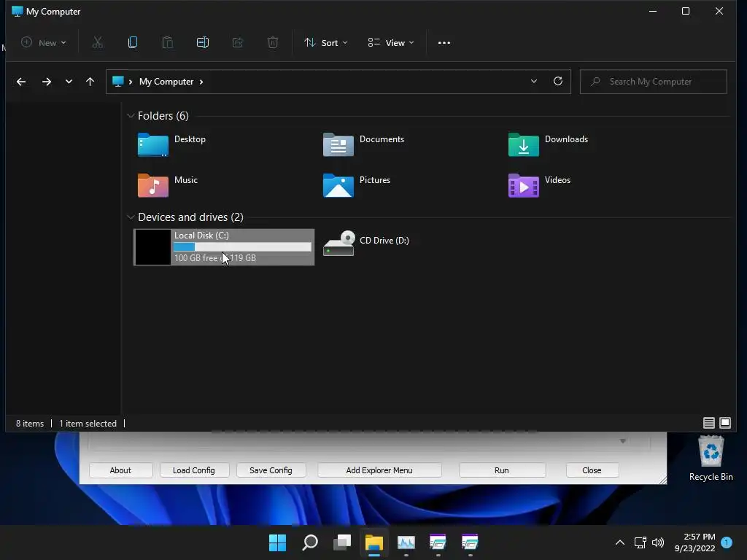This screenshot has height=560, width=747.
Task: Click About button in background window
Action: coord(120,470)
